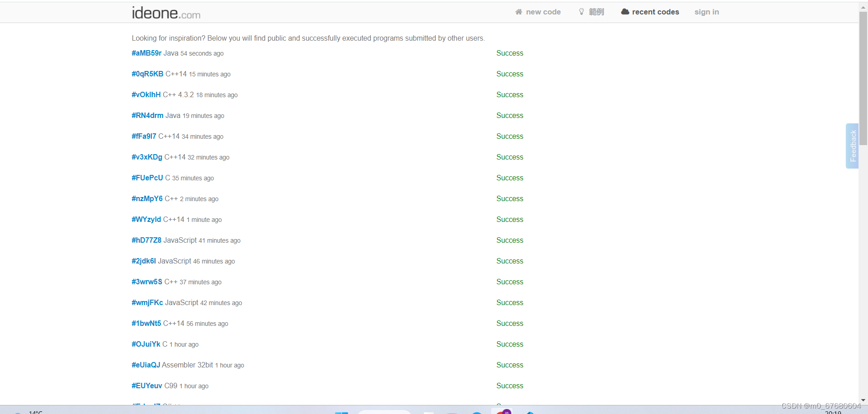868x414 pixels.
Task: Open code #3wrw5S
Action: tap(147, 282)
